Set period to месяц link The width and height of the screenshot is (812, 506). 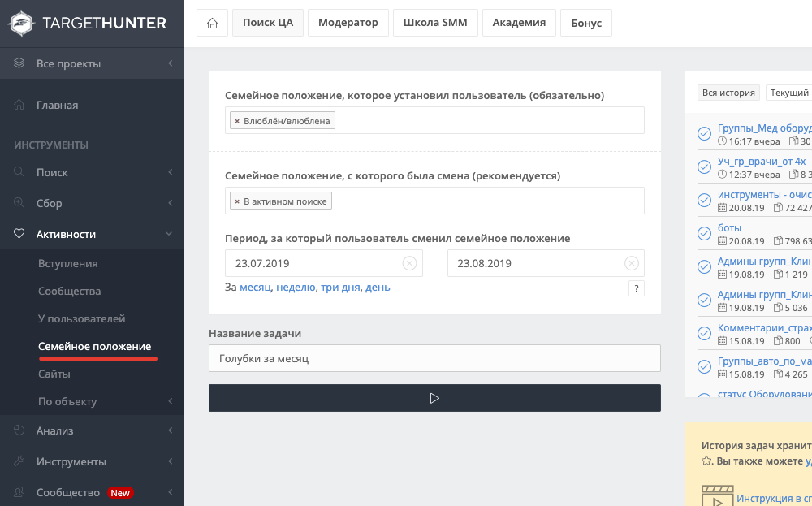coord(255,287)
